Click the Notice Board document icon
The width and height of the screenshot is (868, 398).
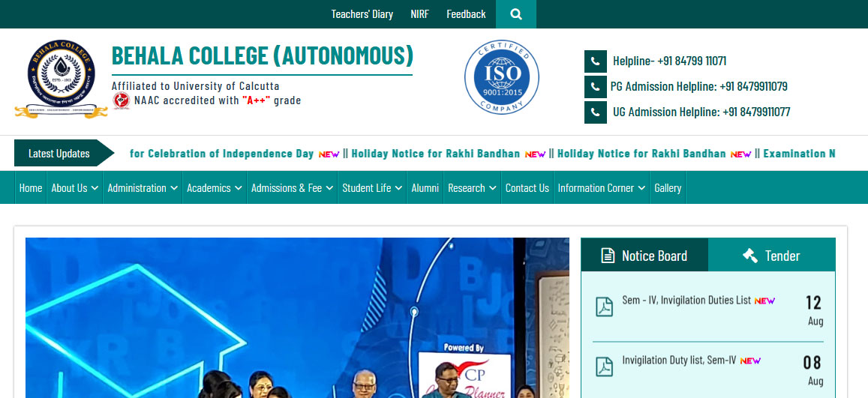coord(608,256)
